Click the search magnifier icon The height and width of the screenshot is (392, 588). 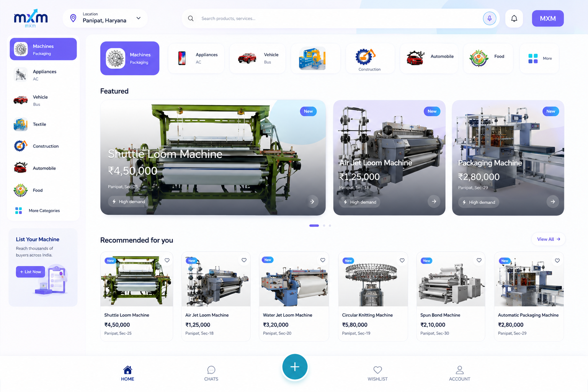pos(191,18)
